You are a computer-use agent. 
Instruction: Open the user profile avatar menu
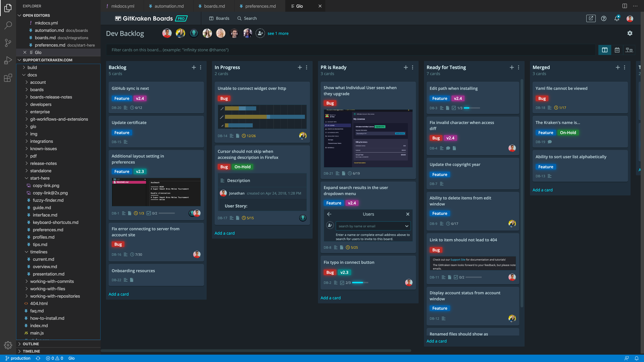[x=630, y=18]
